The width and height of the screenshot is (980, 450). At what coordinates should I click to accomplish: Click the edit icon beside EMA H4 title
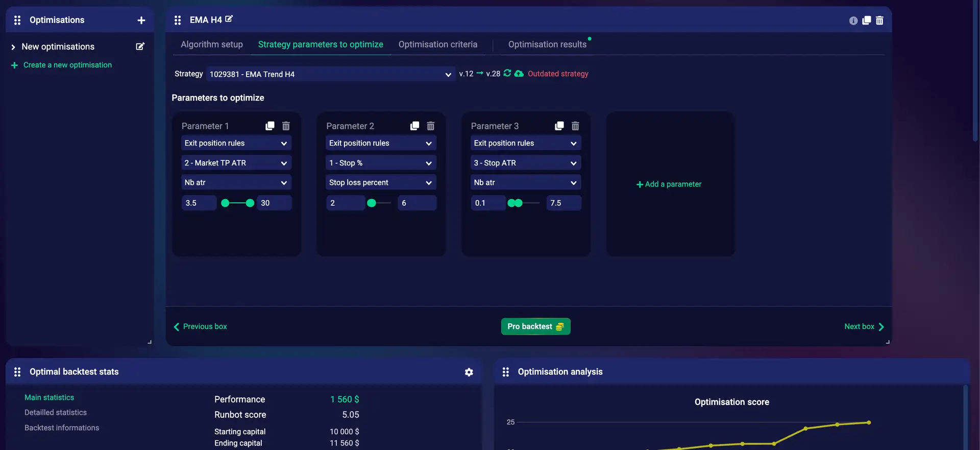(229, 19)
